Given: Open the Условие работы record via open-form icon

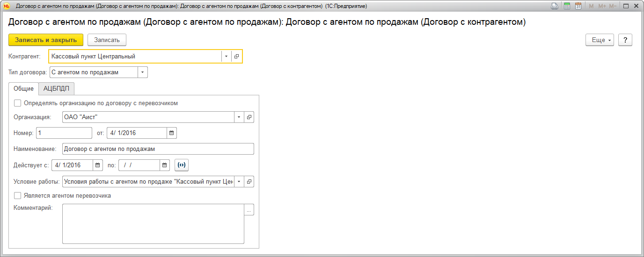Looking at the screenshot, I should click(x=249, y=181).
